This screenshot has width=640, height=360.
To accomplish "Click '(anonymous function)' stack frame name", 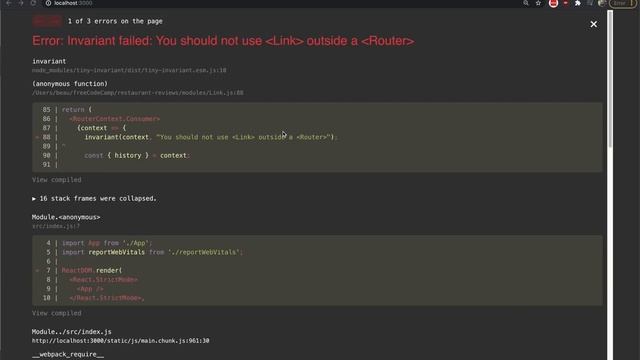I will [x=70, y=84].
